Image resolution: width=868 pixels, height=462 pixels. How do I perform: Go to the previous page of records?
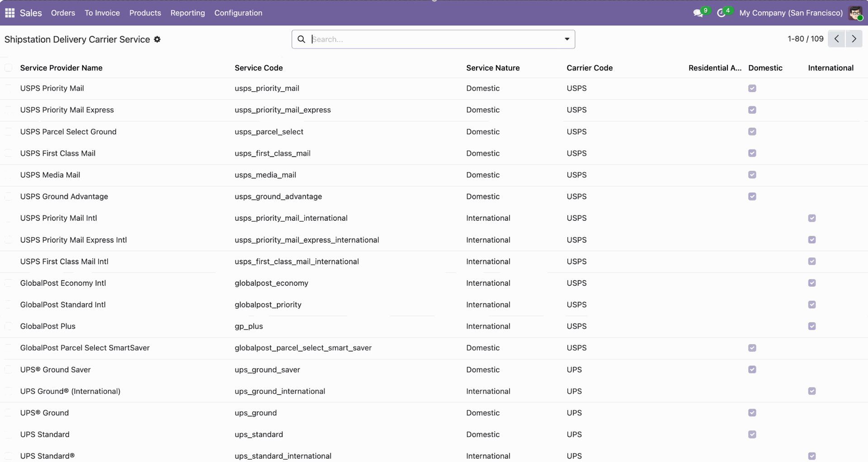[x=837, y=39]
